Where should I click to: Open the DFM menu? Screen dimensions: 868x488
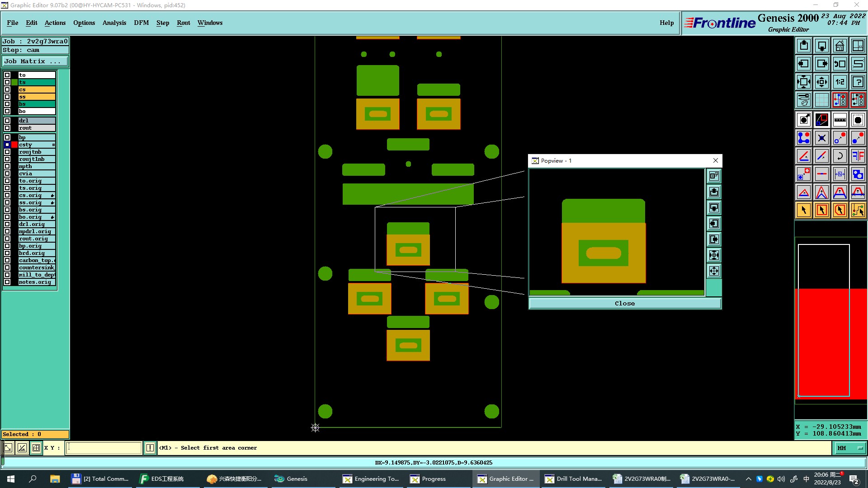pos(141,23)
